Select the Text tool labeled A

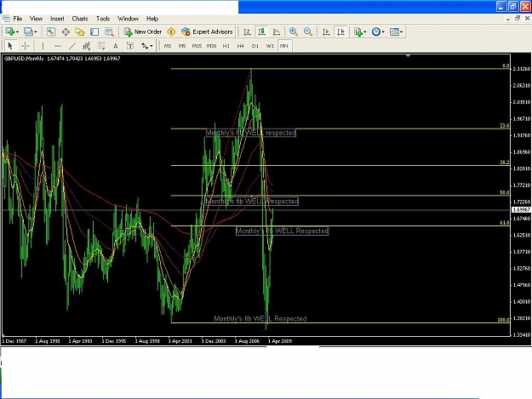(x=116, y=46)
